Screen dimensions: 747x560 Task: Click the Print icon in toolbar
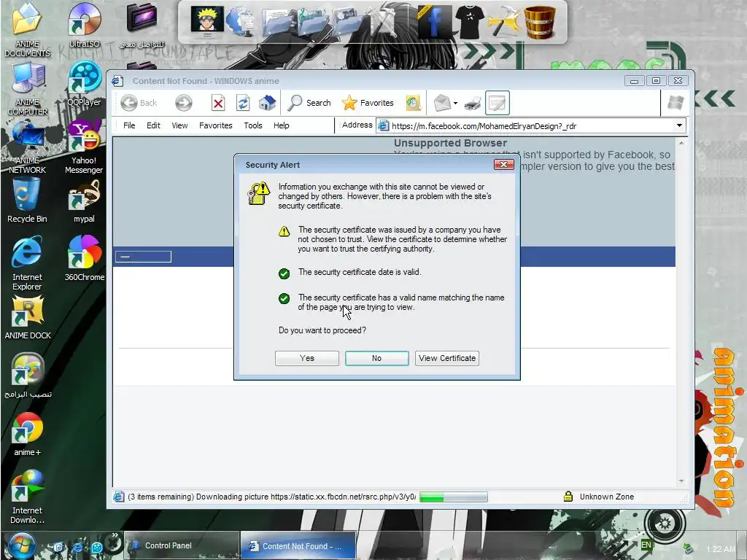click(x=472, y=103)
